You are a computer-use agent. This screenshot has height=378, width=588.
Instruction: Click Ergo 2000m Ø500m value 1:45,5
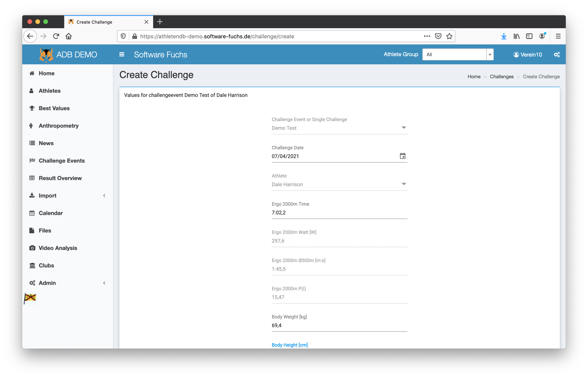click(279, 269)
